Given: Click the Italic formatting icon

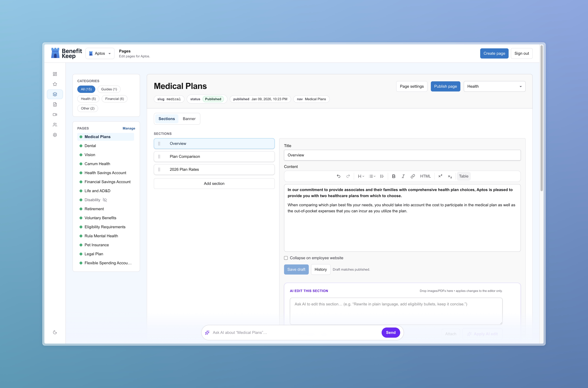Looking at the screenshot, I should coord(403,176).
